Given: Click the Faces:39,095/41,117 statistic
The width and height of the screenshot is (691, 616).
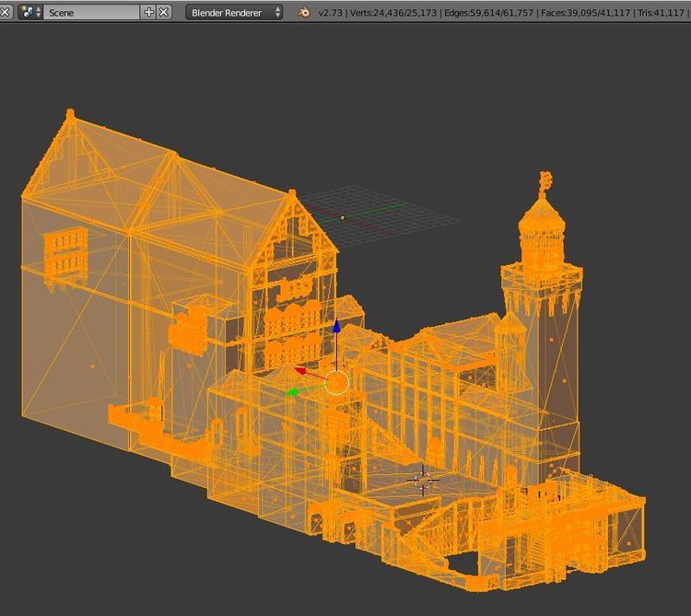Looking at the screenshot, I should coord(585,13).
